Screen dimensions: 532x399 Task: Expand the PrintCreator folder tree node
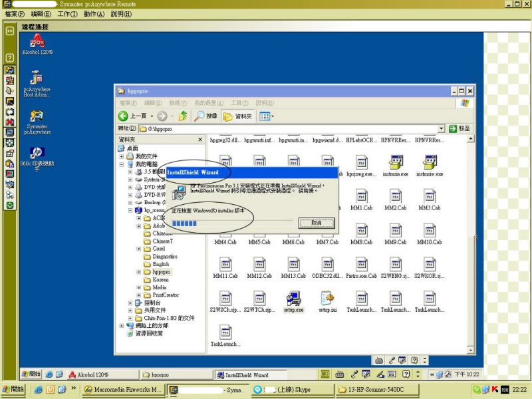139,295
